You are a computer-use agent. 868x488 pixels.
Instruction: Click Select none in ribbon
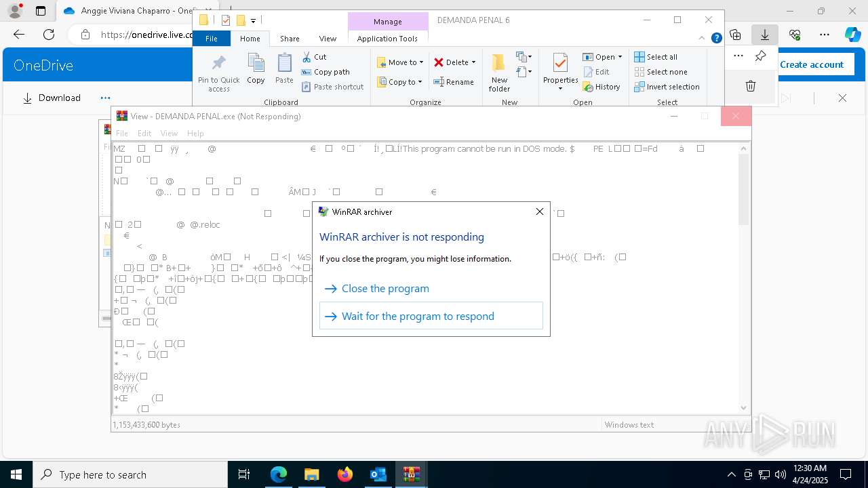(660, 72)
